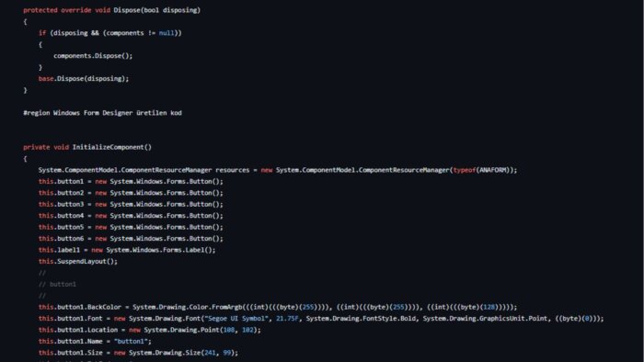Click the 'this.button1 = new System.Windows.Forms.Button();' line
The height and width of the screenshot is (362, 644).
click(131, 182)
